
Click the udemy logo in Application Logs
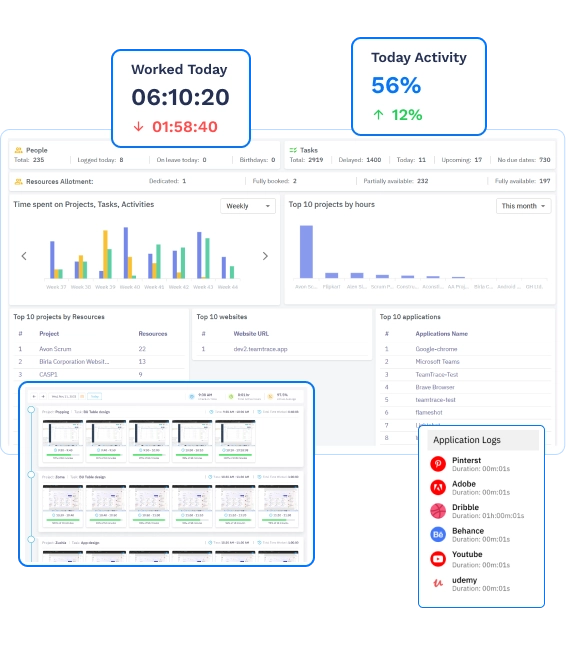438,583
